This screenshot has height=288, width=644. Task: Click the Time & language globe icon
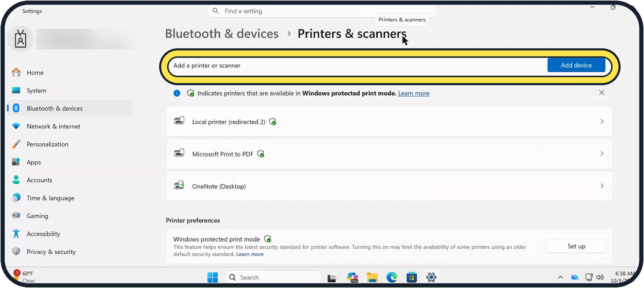tap(16, 198)
